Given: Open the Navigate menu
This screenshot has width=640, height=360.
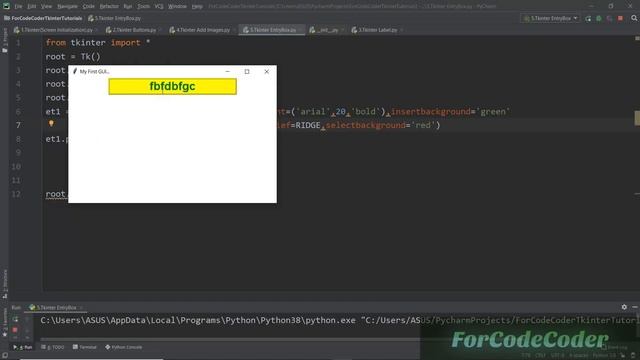Looking at the screenshot, I should point(67,7).
